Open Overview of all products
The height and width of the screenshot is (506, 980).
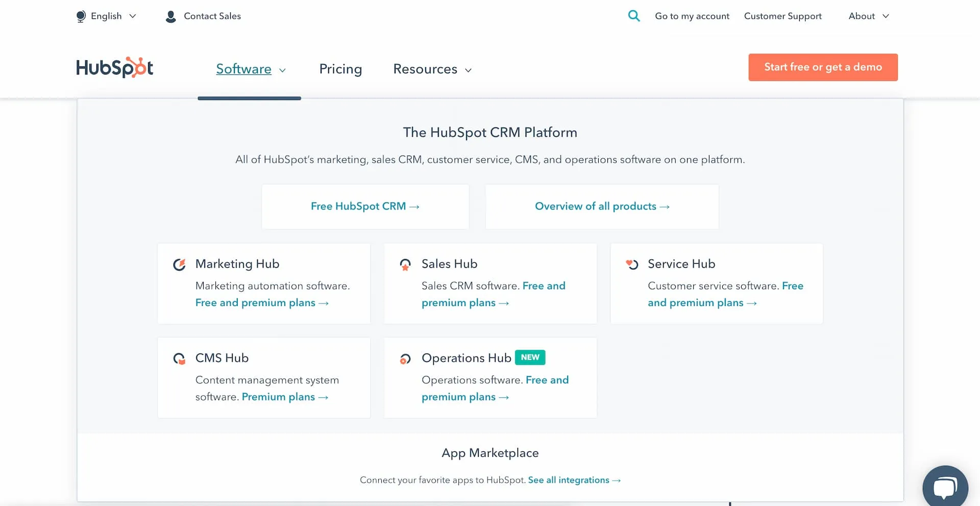pos(602,207)
